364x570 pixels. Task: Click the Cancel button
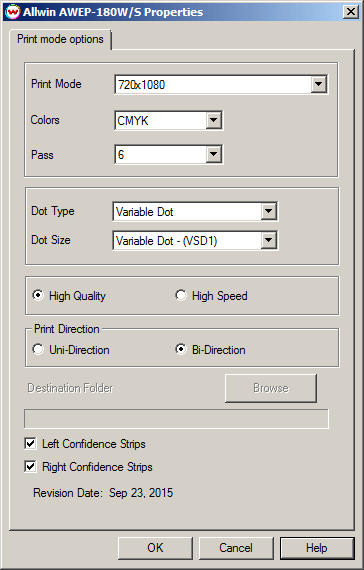pyautogui.click(x=236, y=548)
